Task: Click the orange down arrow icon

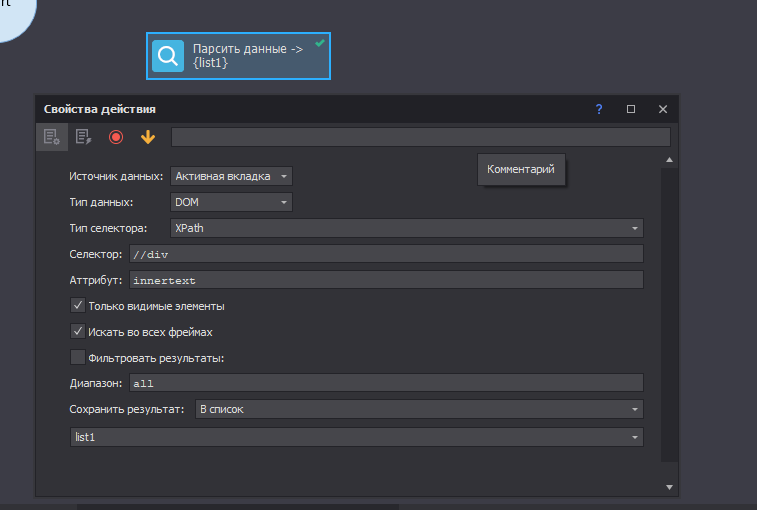Action: 148,137
